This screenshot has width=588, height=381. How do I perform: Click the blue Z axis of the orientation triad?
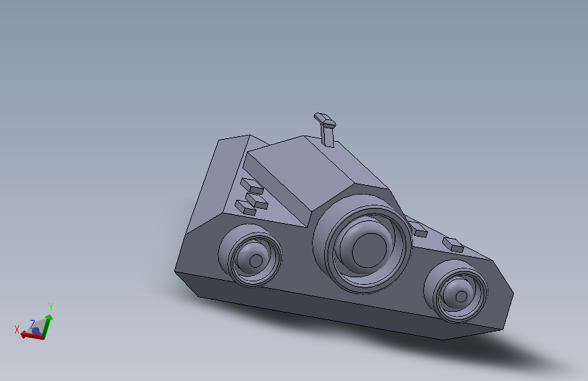pyautogui.click(x=36, y=331)
